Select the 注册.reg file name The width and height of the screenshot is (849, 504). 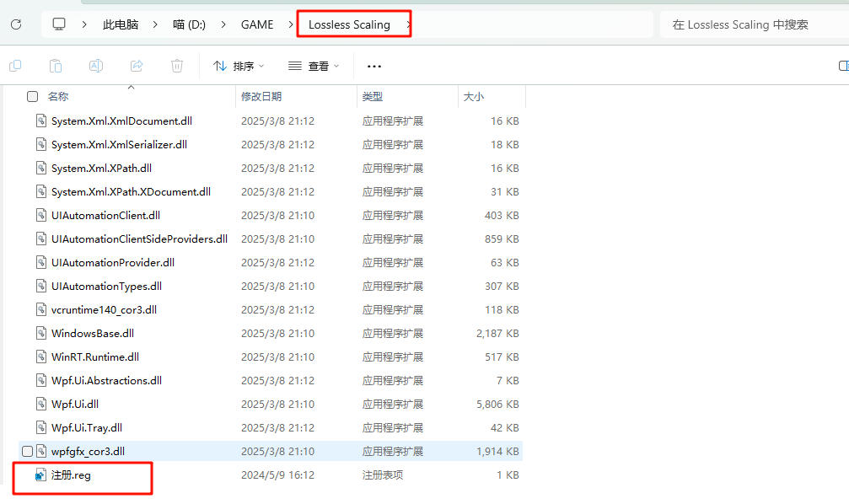pyautogui.click(x=71, y=475)
